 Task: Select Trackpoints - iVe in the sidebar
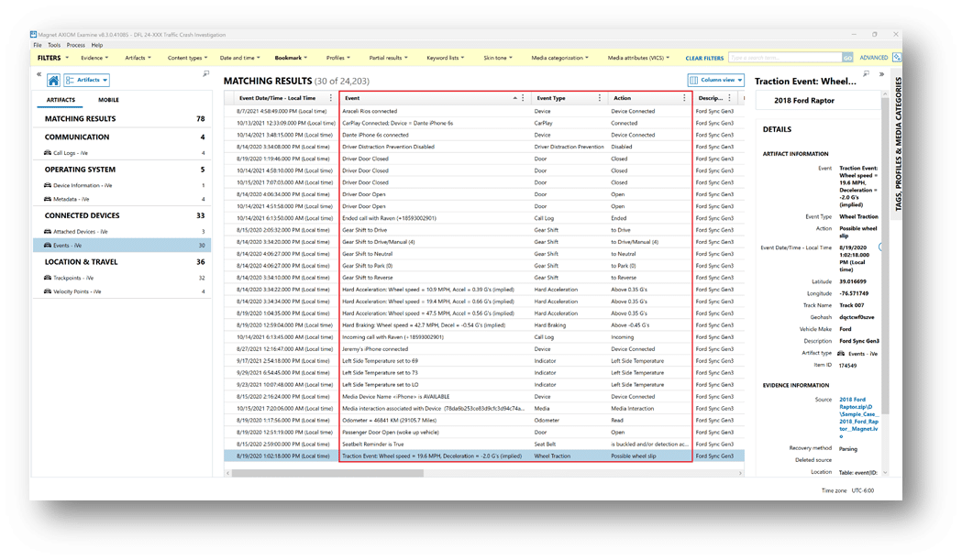[x=77, y=277]
